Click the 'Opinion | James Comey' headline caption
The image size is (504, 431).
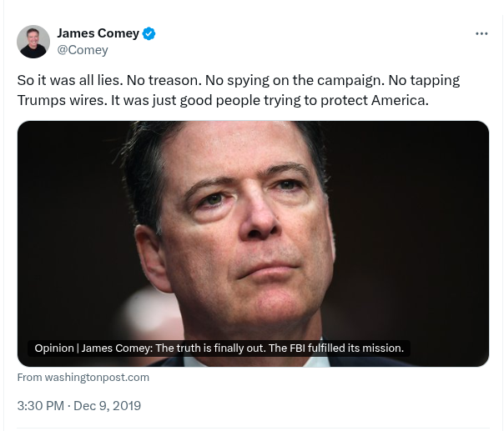coord(219,348)
